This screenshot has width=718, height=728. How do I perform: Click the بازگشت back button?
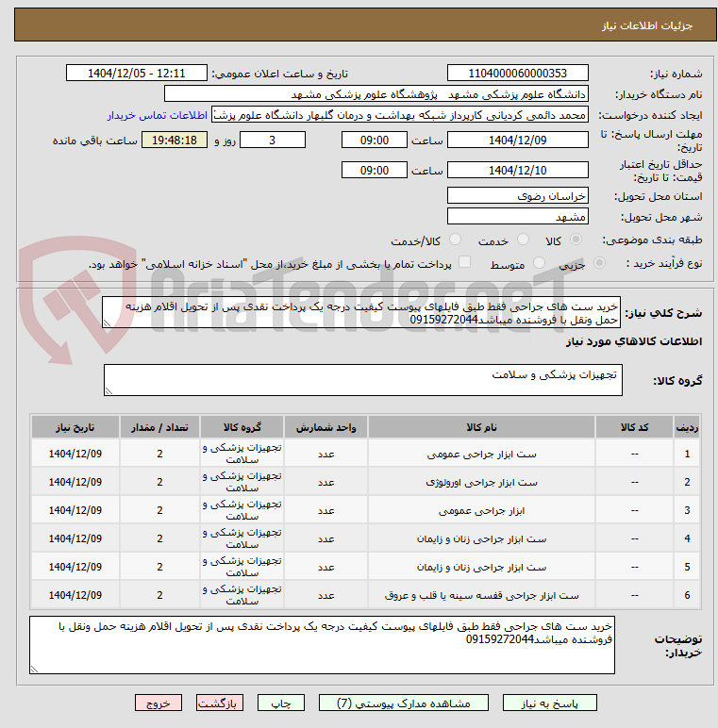pyautogui.click(x=219, y=703)
